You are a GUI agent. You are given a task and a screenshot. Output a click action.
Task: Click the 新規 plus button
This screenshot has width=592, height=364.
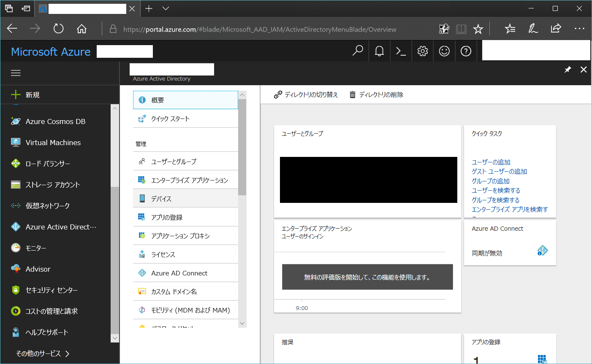point(16,94)
